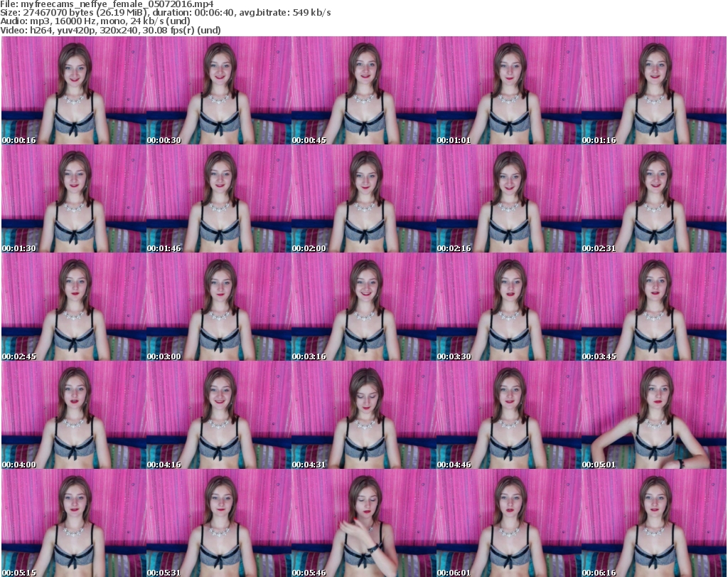
Task: Open the thumbnail stamped 00:02:16
Action: pyautogui.click(x=509, y=198)
